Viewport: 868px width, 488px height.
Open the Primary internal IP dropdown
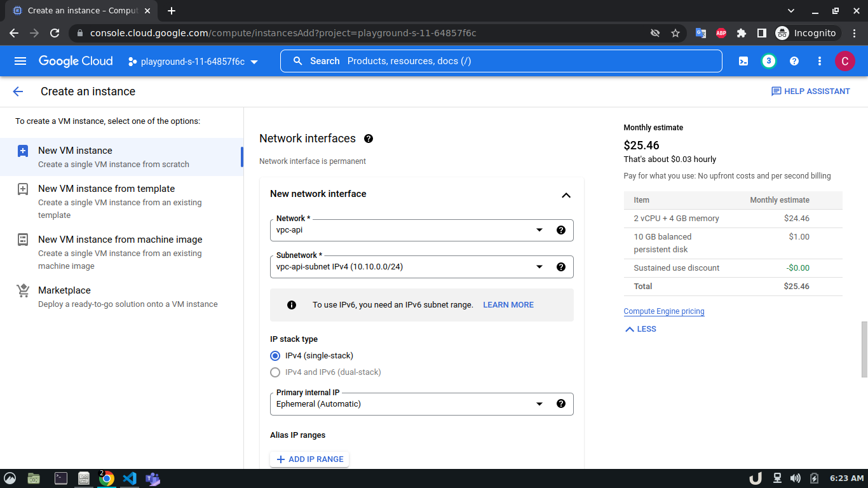(422, 404)
